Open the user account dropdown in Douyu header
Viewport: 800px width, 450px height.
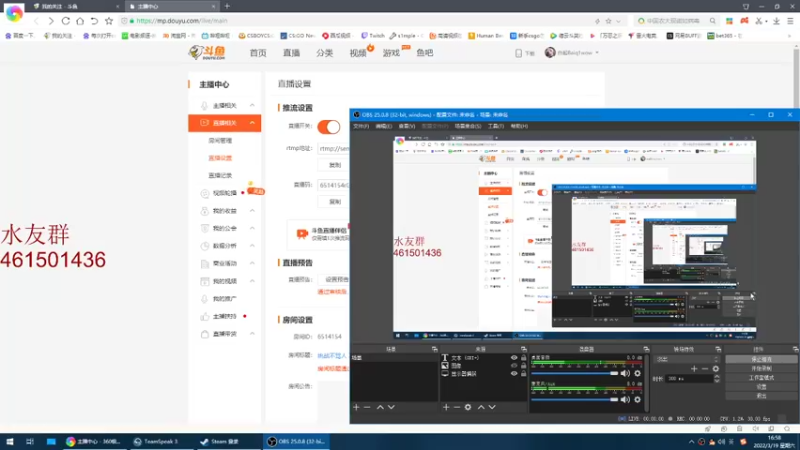click(571, 53)
